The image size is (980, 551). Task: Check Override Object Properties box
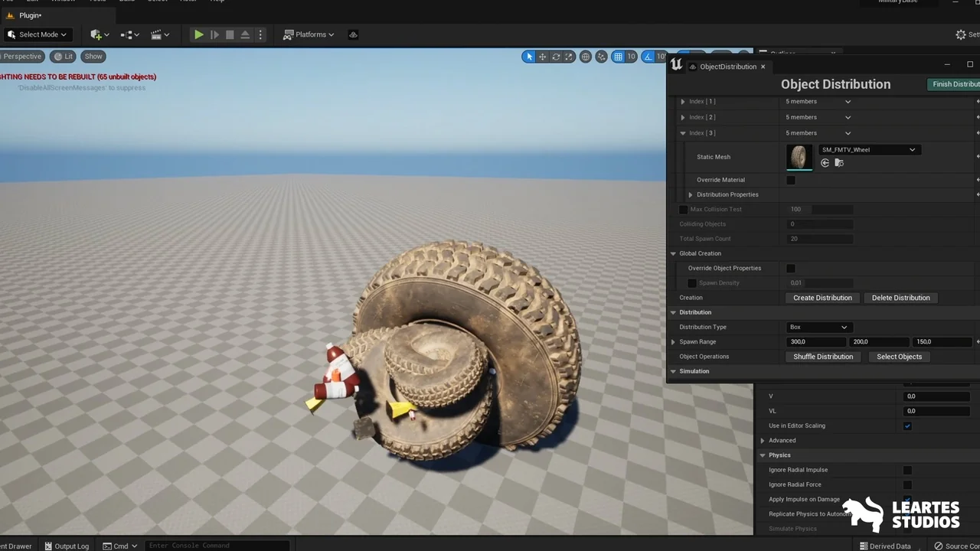click(791, 269)
